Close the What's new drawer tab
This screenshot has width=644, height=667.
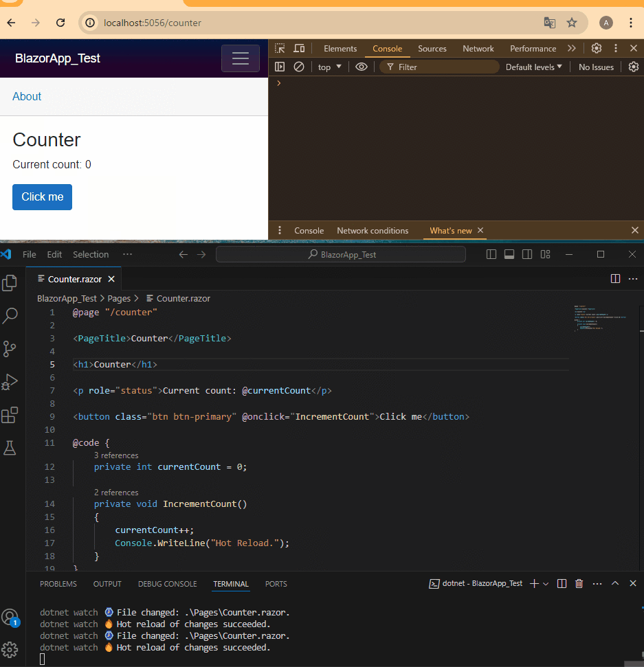point(480,230)
